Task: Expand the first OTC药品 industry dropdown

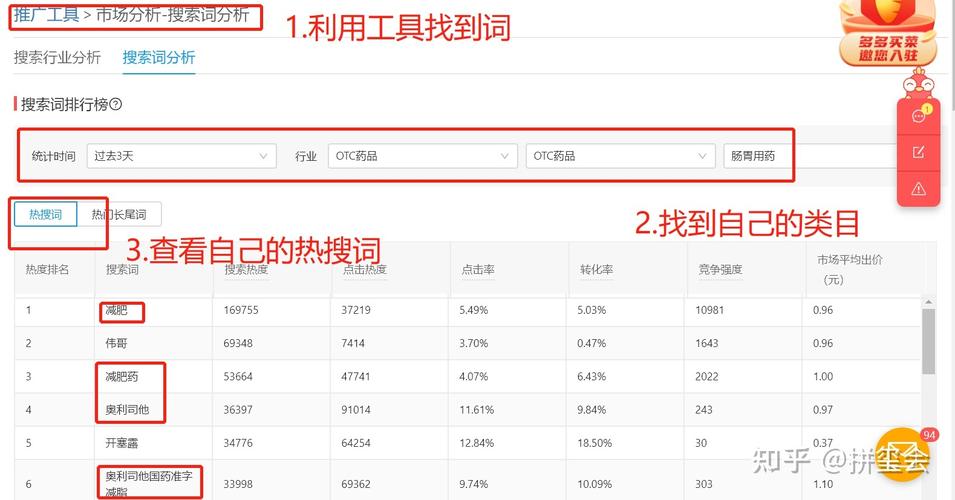Action: 423,156
